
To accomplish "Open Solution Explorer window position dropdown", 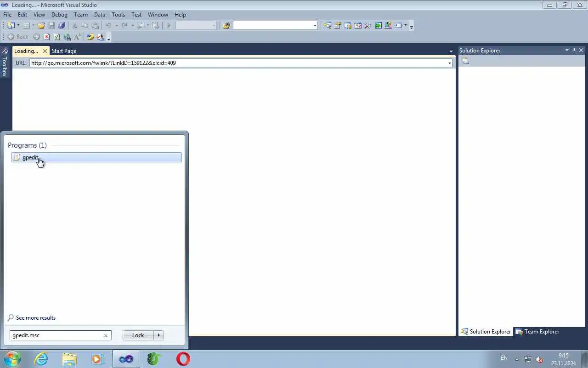I will (566, 50).
